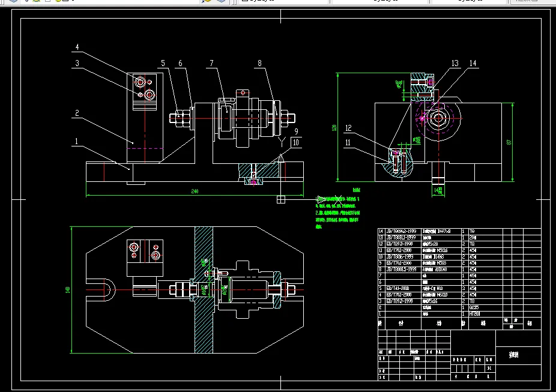Select the M6X10 screw name cell in row 4
Screen dimensions: 556x392
441,295
